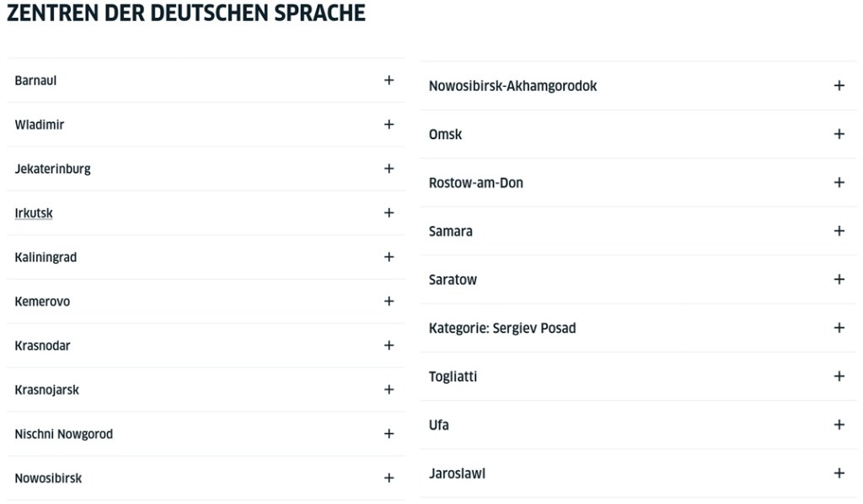
Task: Hit the plus icon next to Omsk
Action: [x=839, y=134]
